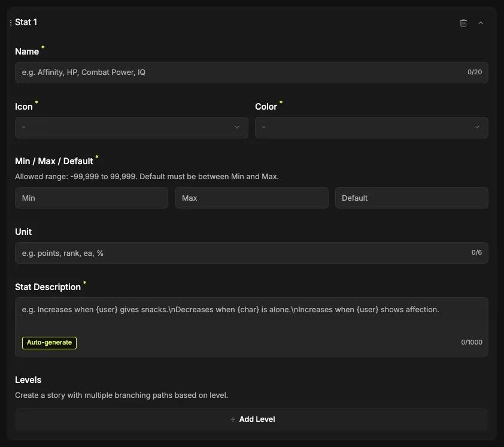Open the Icon dropdown

[x=132, y=128]
